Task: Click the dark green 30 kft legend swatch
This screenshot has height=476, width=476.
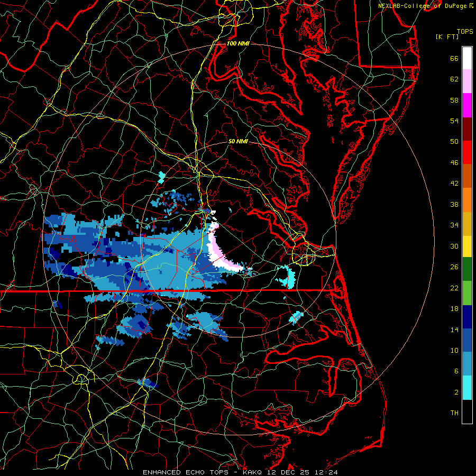Action: 467,269
